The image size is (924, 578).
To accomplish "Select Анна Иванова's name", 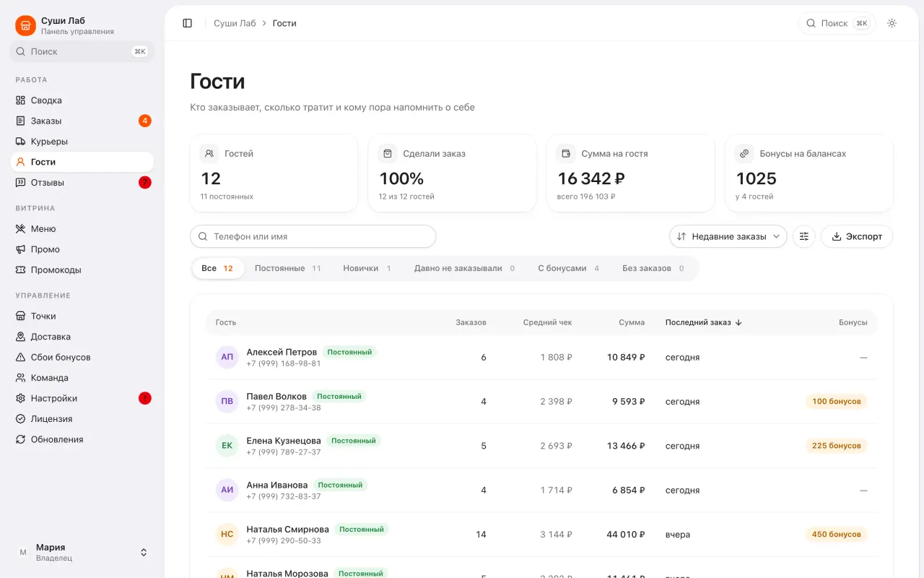I will pyautogui.click(x=277, y=485).
